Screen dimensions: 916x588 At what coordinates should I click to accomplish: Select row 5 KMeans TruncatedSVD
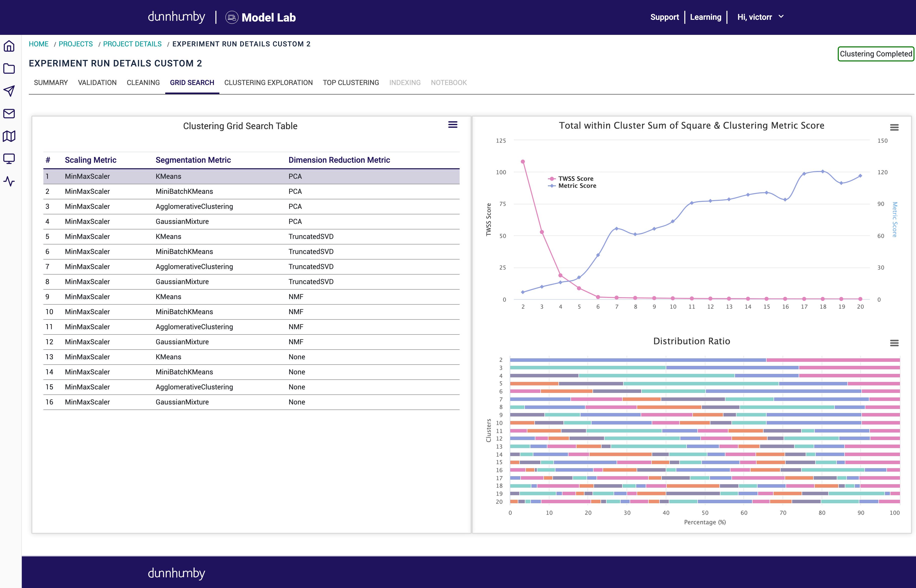click(251, 237)
